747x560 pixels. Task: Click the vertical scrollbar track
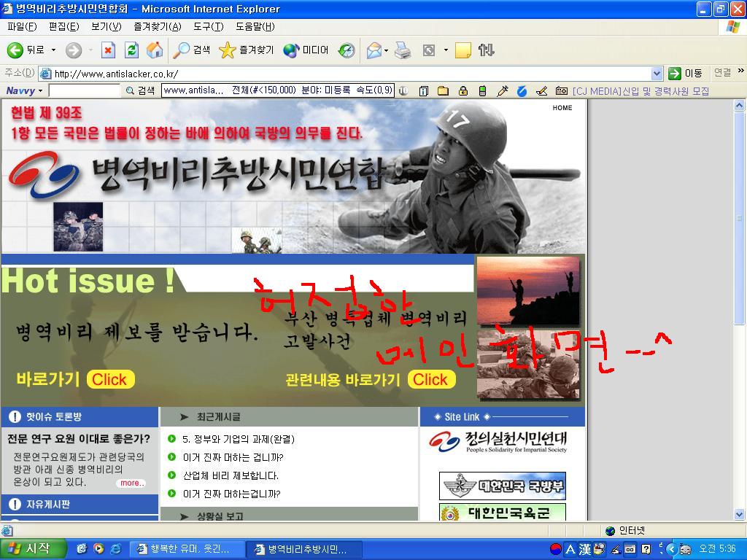[x=739, y=419]
